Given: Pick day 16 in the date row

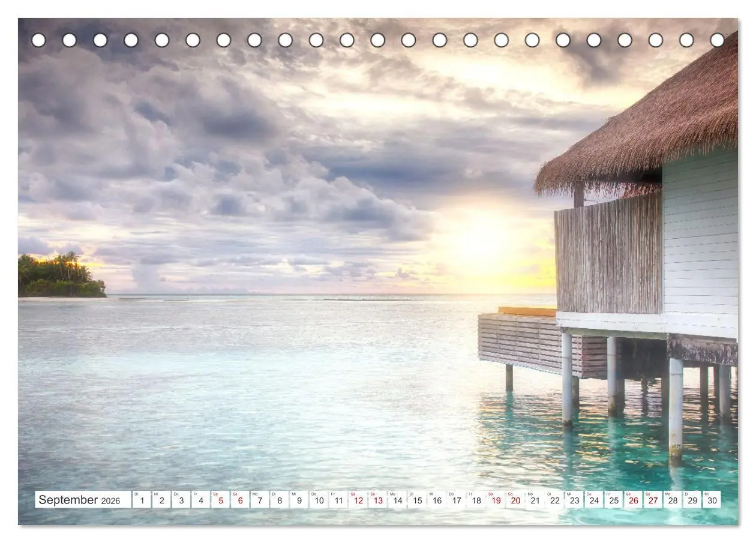Looking at the screenshot, I should (437, 499).
